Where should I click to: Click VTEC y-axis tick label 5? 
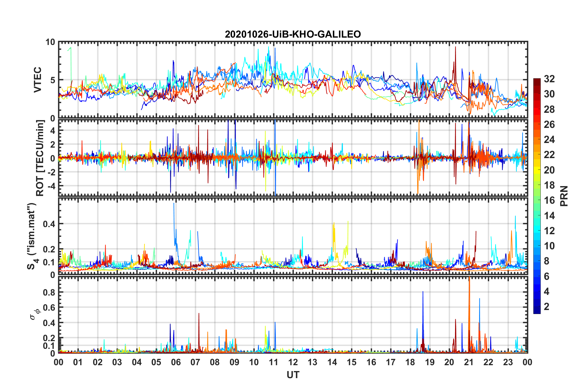[x=53, y=80]
